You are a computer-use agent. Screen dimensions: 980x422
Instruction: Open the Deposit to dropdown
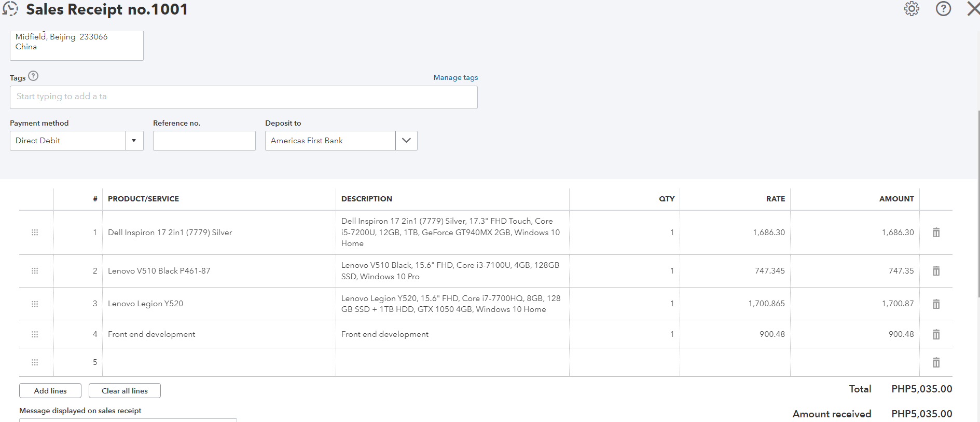tap(406, 141)
